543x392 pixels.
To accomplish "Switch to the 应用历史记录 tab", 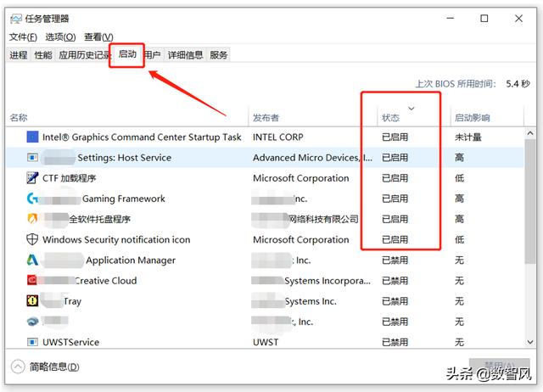I will [x=84, y=54].
